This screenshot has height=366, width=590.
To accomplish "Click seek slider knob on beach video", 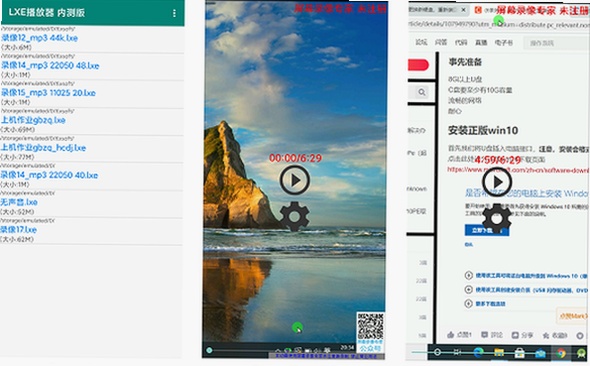I will coord(209,350).
